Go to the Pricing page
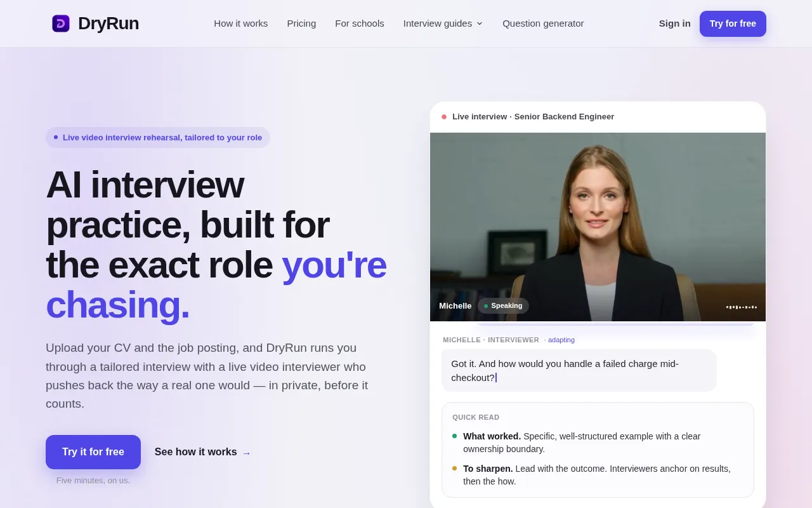 (301, 23)
